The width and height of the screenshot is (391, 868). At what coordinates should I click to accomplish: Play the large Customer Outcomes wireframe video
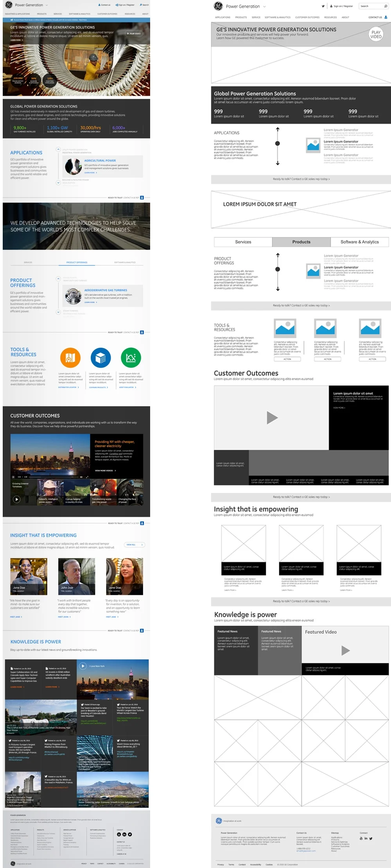(272, 418)
